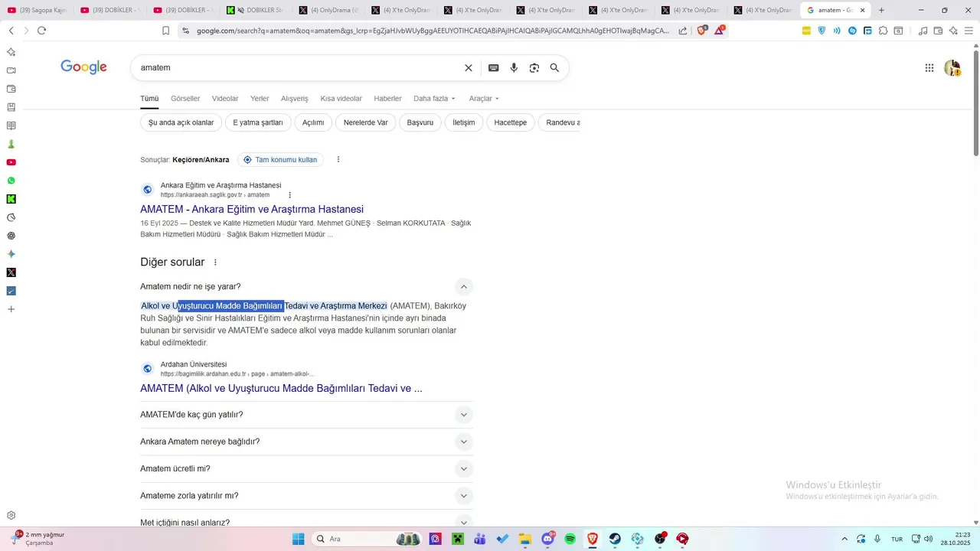Screen dimensions: 980x551
Task: Open the 'Araçlar' dropdown
Action: (x=484, y=99)
